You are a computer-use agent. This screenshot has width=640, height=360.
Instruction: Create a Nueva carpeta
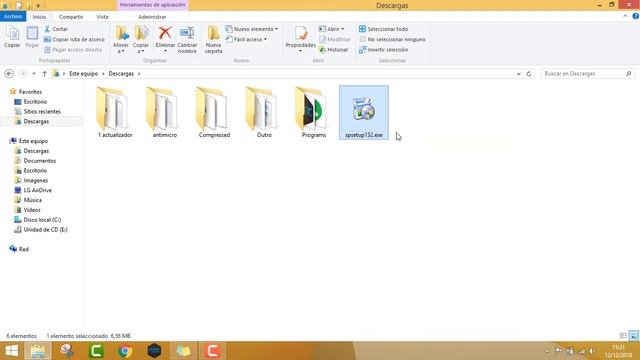pyautogui.click(x=213, y=40)
